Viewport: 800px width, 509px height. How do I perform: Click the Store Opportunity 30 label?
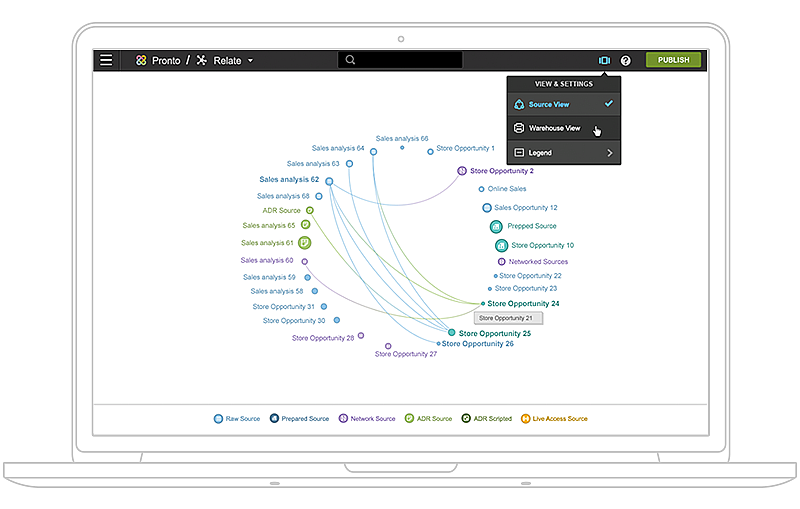point(294,321)
